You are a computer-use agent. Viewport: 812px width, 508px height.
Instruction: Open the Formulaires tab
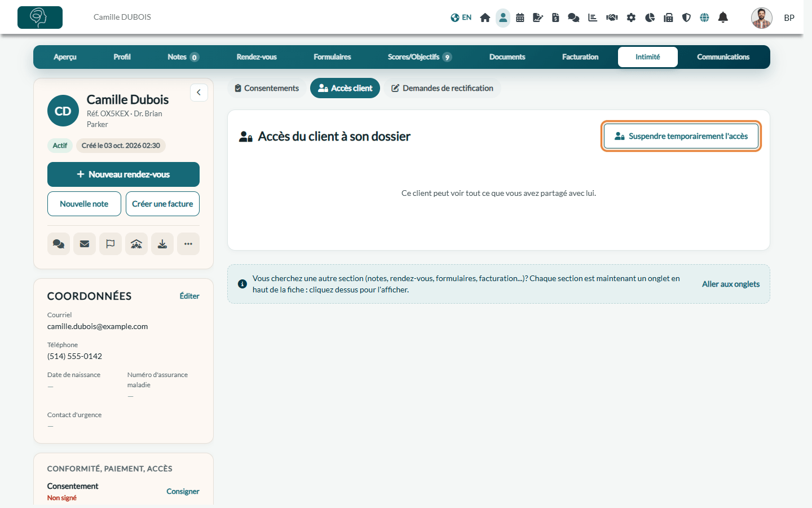[332, 57]
